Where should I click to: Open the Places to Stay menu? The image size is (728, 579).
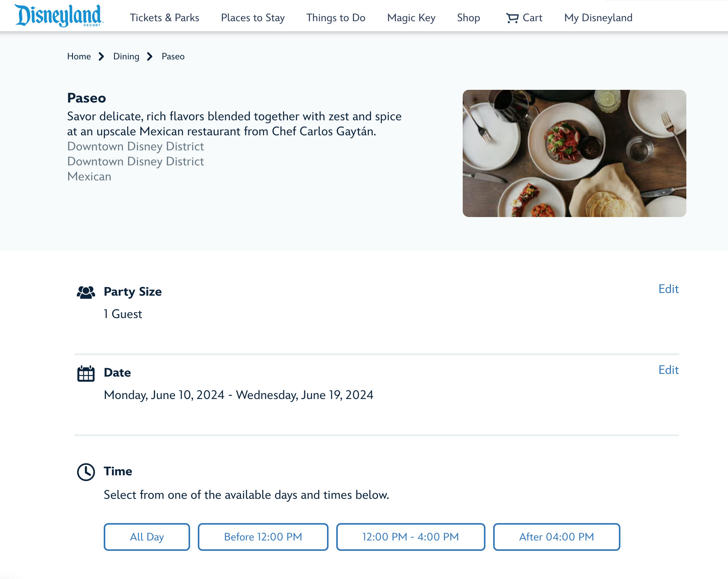pyautogui.click(x=253, y=18)
